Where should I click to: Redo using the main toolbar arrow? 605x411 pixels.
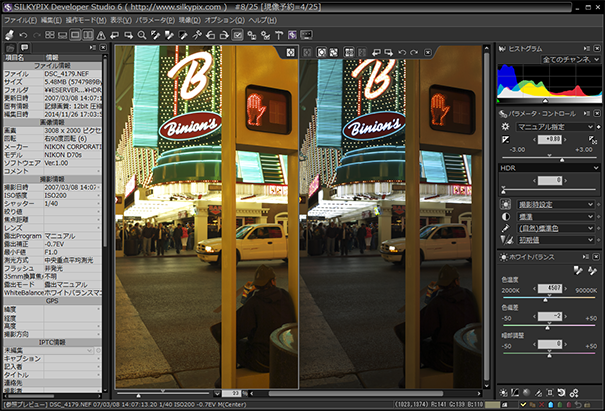(x=37, y=35)
